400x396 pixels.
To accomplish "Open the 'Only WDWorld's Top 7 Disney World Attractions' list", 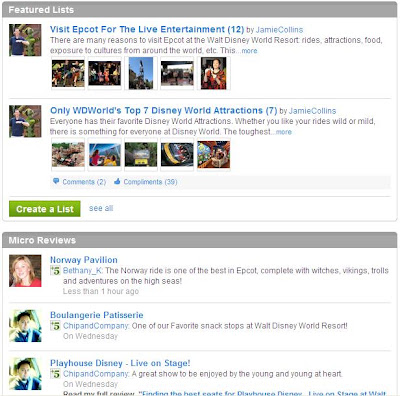I will pyautogui.click(x=163, y=111).
